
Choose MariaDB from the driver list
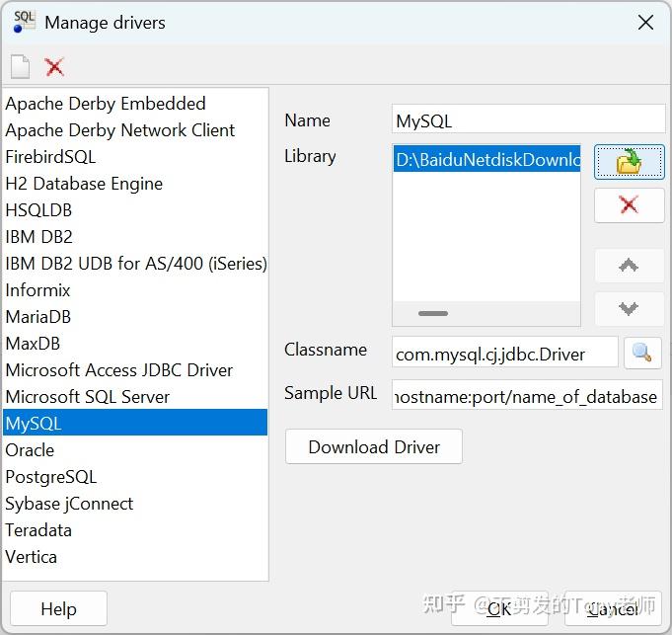click(38, 316)
